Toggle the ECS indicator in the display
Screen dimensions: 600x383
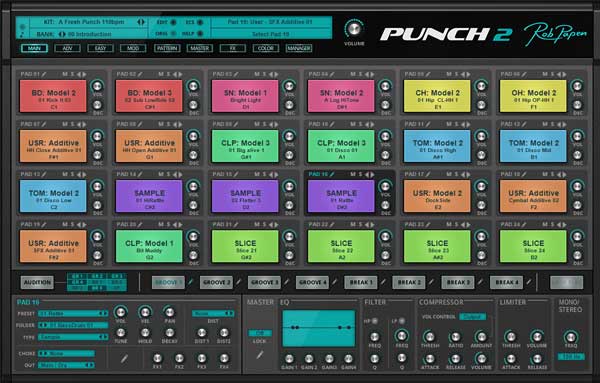click(199, 22)
